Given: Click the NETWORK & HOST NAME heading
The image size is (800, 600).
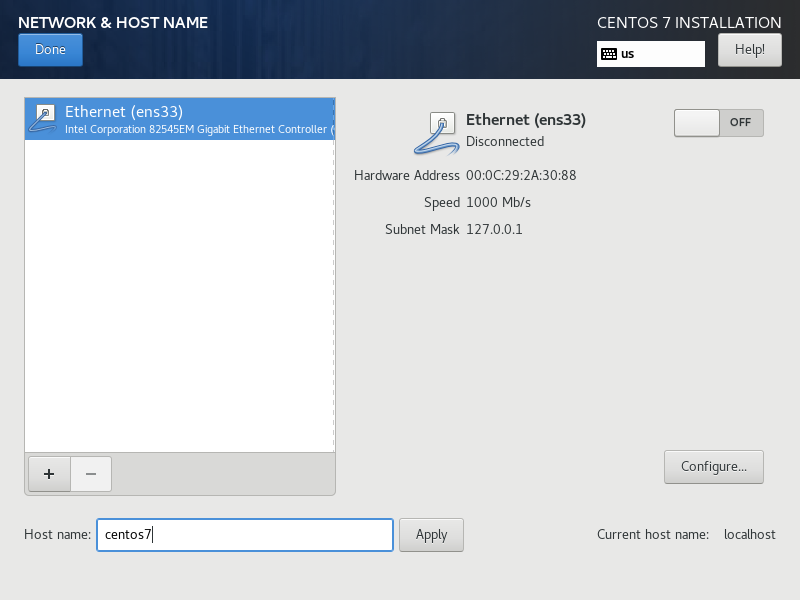Looking at the screenshot, I should [x=112, y=21].
